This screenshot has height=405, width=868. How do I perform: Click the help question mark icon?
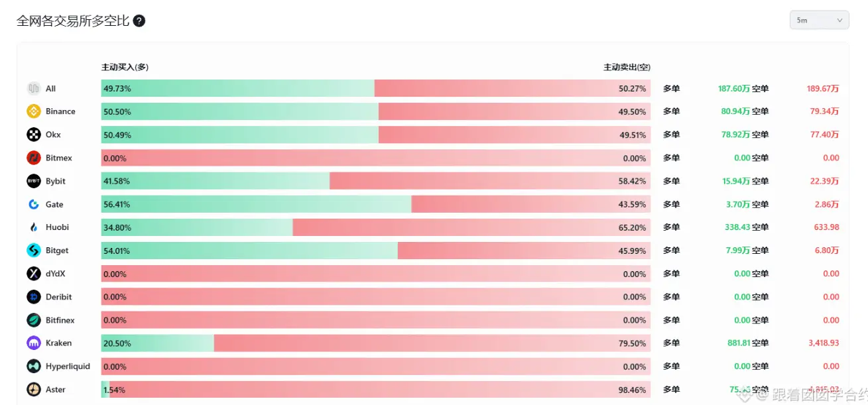[x=139, y=21]
